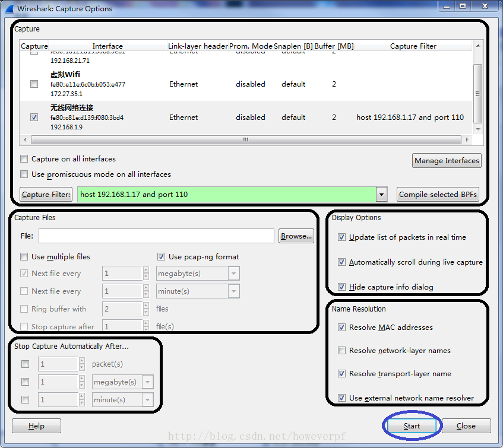Image resolution: width=503 pixels, height=448 pixels.
Task: Tick the 虚拟Wifi interface capture checkbox
Action: pyautogui.click(x=34, y=84)
